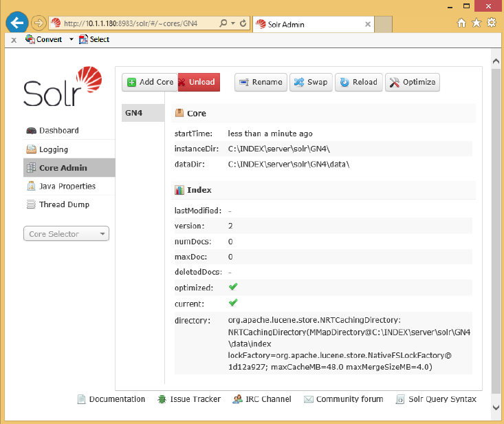This screenshot has width=504, height=424.
Task: Open Favorites with the star icon
Action: click(476, 23)
